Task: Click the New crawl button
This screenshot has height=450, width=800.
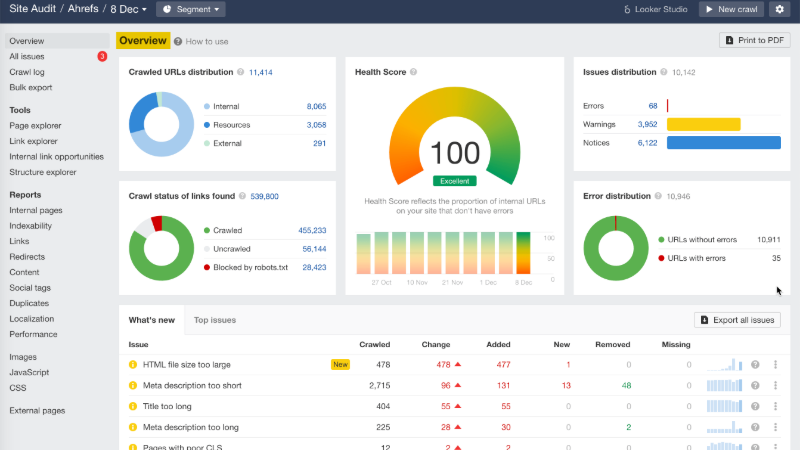Action: [x=731, y=10]
